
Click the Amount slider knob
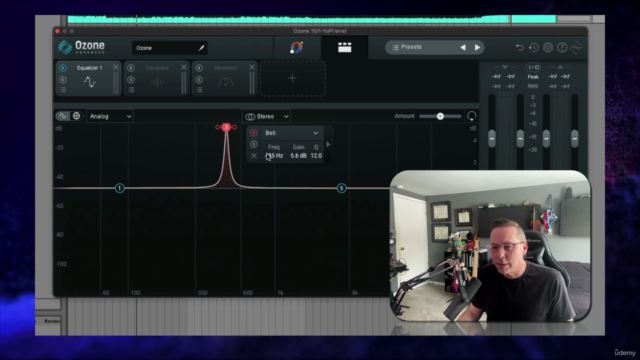(440, 116)
